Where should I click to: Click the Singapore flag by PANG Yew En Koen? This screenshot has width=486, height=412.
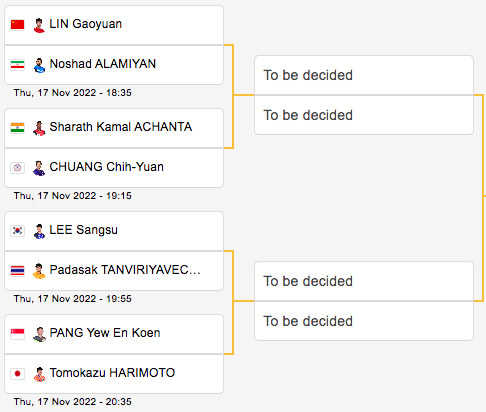(17, 334)
